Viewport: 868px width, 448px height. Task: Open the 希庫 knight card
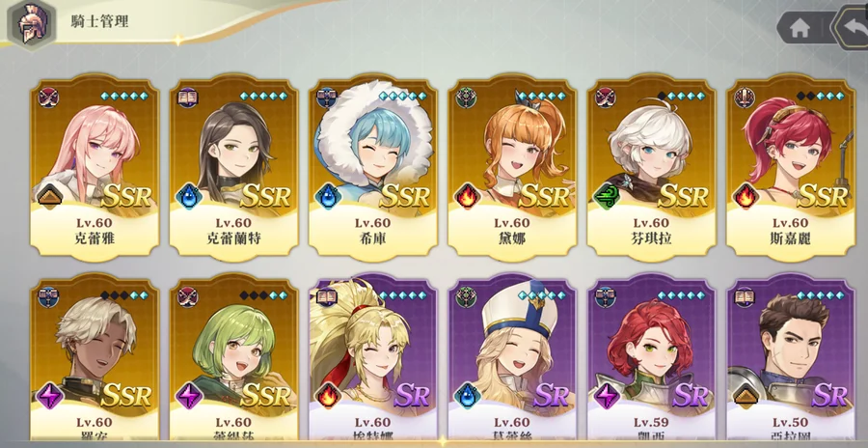(x=373, y=166)
